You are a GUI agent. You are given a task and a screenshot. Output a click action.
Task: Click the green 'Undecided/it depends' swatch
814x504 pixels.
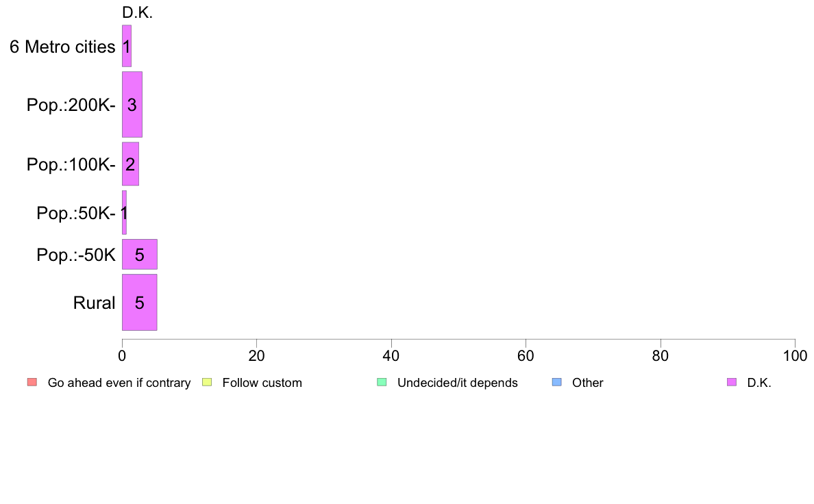382,383
